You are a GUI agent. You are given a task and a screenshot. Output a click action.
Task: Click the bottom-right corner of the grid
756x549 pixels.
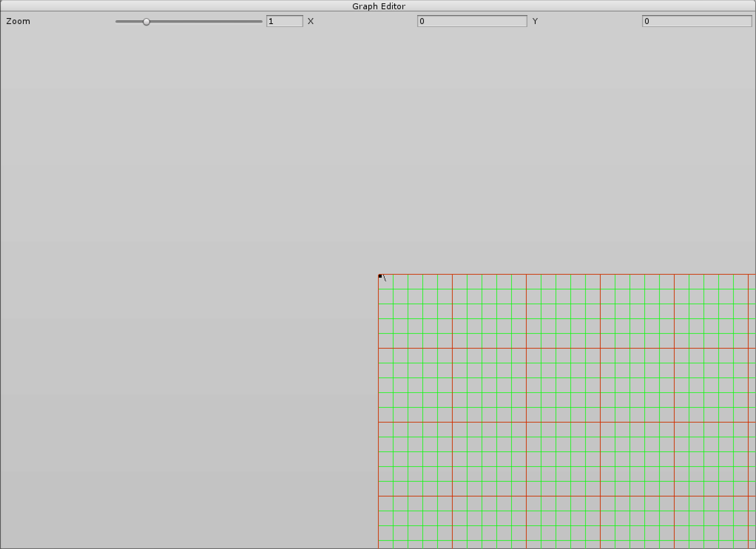pyautogui.click(x=753, y=546)
